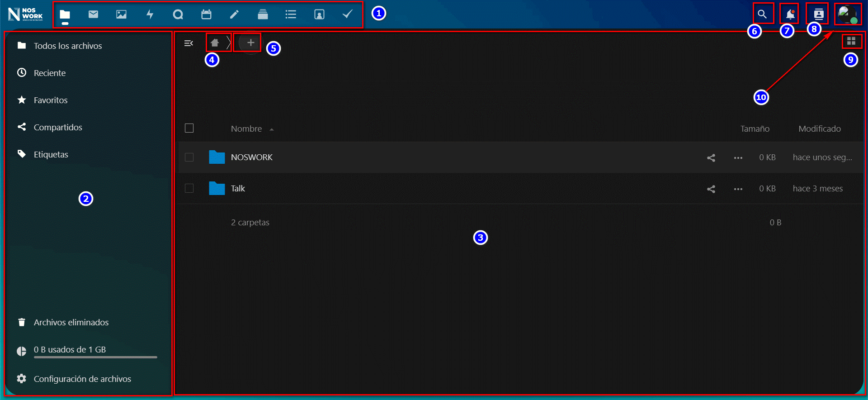Open the Activity lightning icon

click(150, 14)
